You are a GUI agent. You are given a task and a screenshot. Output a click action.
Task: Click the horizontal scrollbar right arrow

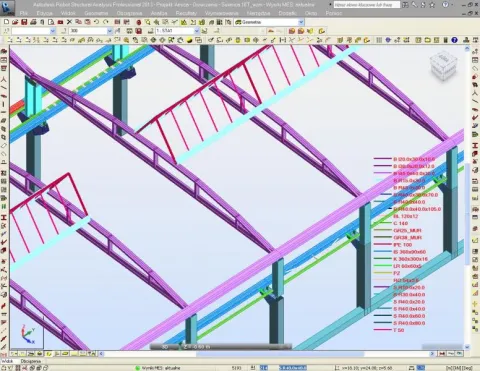(x=432, y=354)
